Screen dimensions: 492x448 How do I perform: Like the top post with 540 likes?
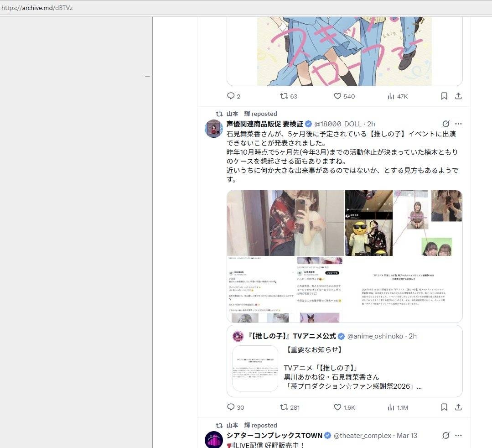(x=338, y=96)
